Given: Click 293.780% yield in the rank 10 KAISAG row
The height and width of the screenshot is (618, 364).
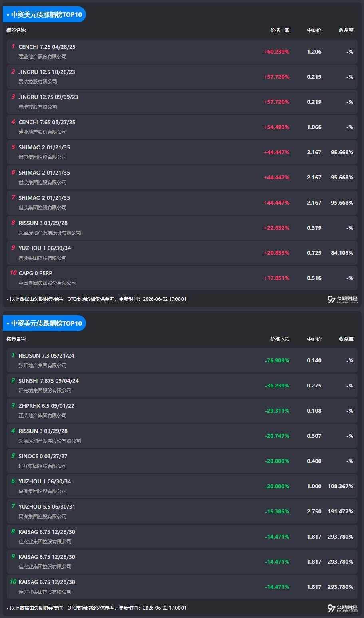Looking at the screenshot, I should [x=340, y=587].
